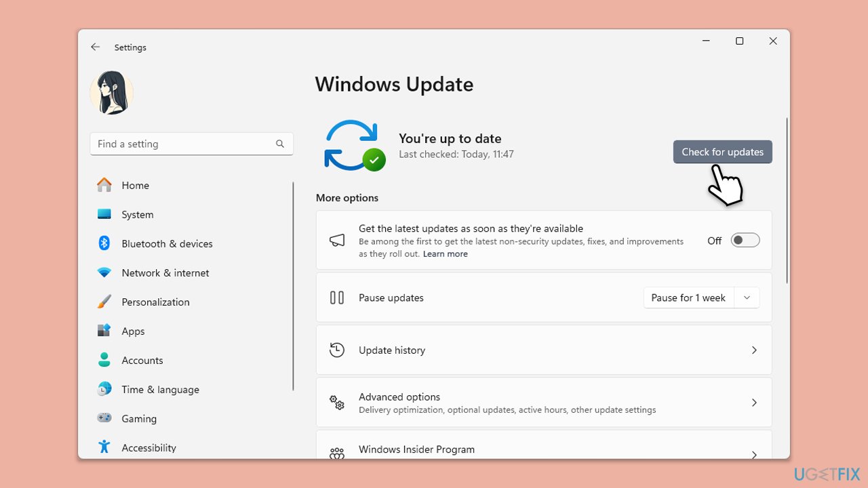Click the pause icon beside Pause updates
This screenshot has height=488, width=868.
[x=337, y=298]
